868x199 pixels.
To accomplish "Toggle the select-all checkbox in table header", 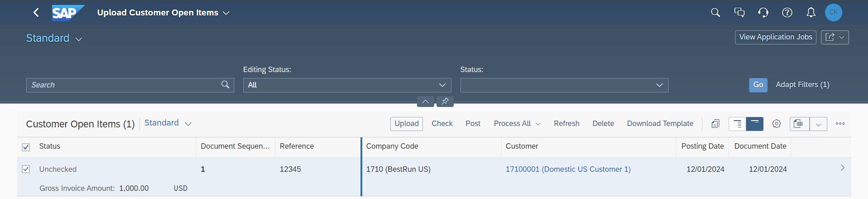I will point(26,147).
